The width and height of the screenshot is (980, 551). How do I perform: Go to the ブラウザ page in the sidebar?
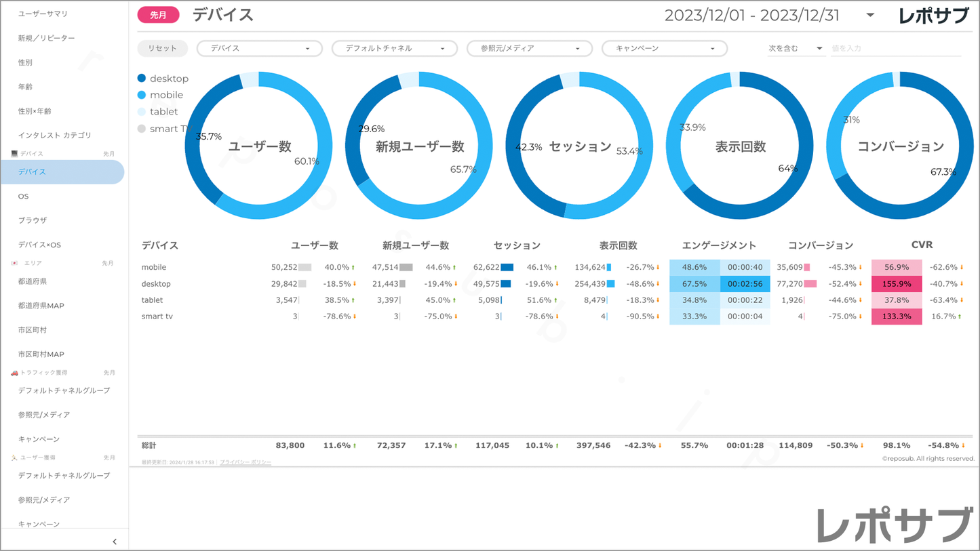tap(33, 220)
